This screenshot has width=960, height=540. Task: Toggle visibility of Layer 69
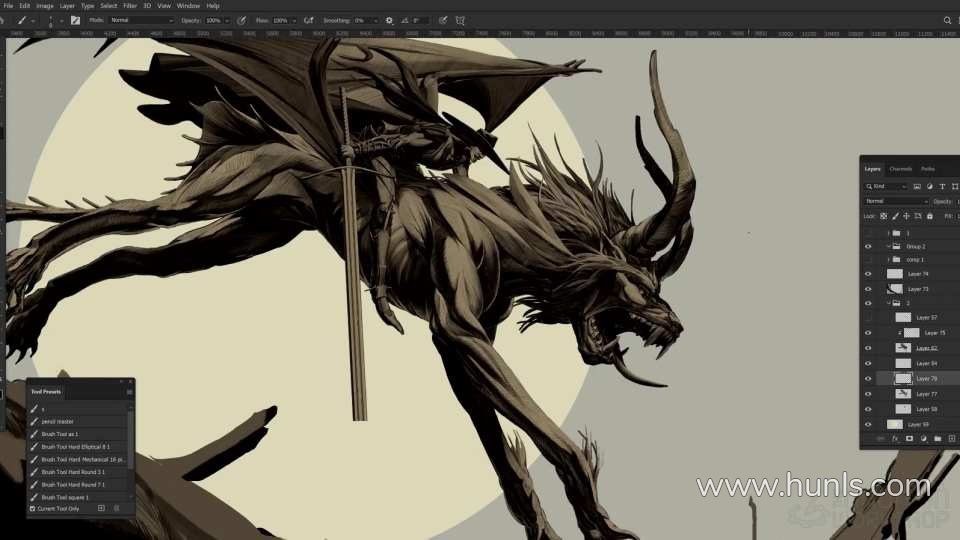click(x=867, y=424)
